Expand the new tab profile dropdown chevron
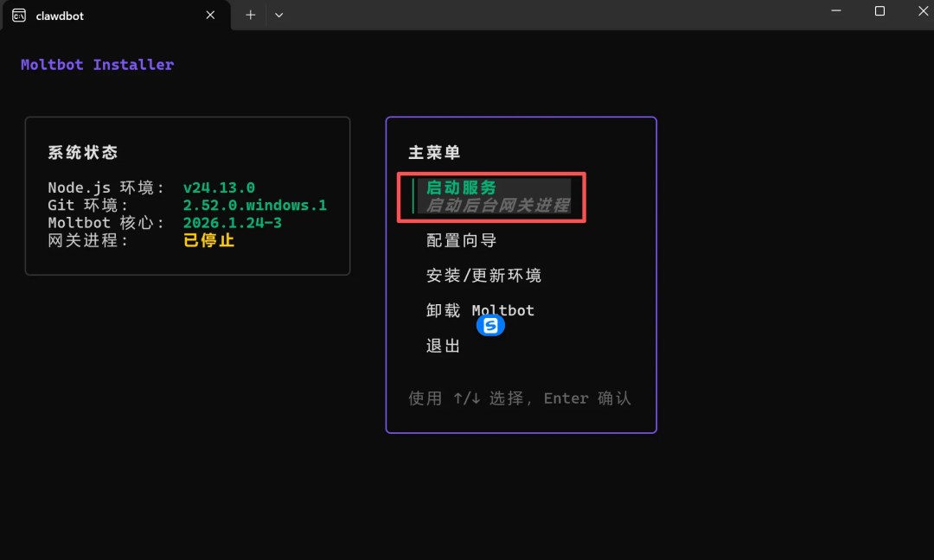 click(278, 15)
